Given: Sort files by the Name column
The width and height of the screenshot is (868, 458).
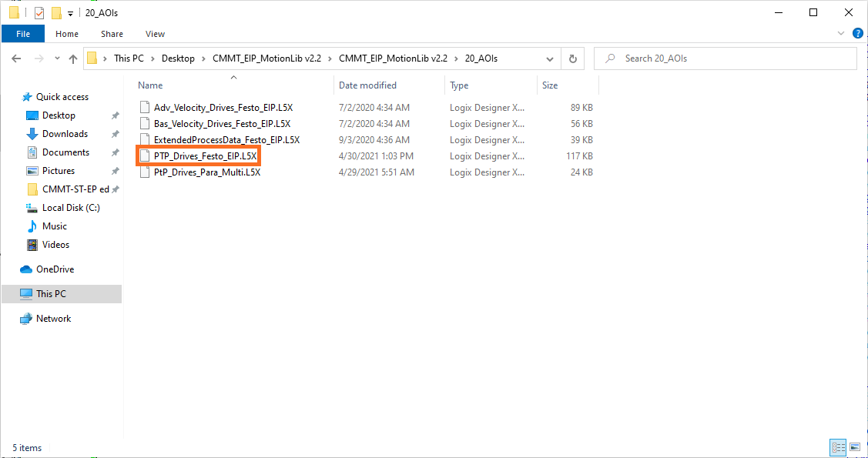Looking at the screenshot, I should pyautogui.click(x=150, y=85).
